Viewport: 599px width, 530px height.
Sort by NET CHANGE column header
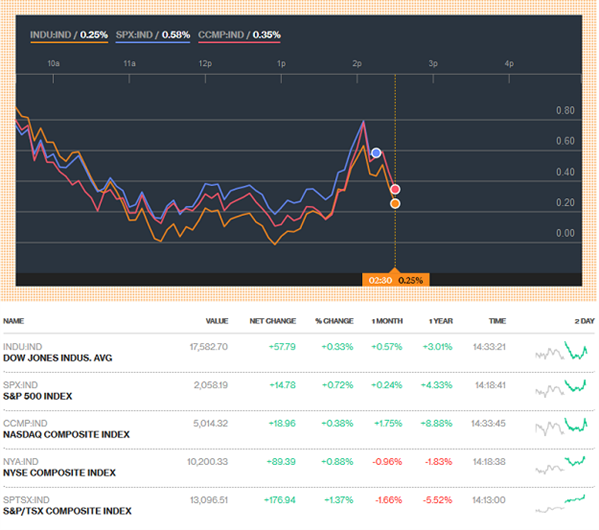coord(273,321)
